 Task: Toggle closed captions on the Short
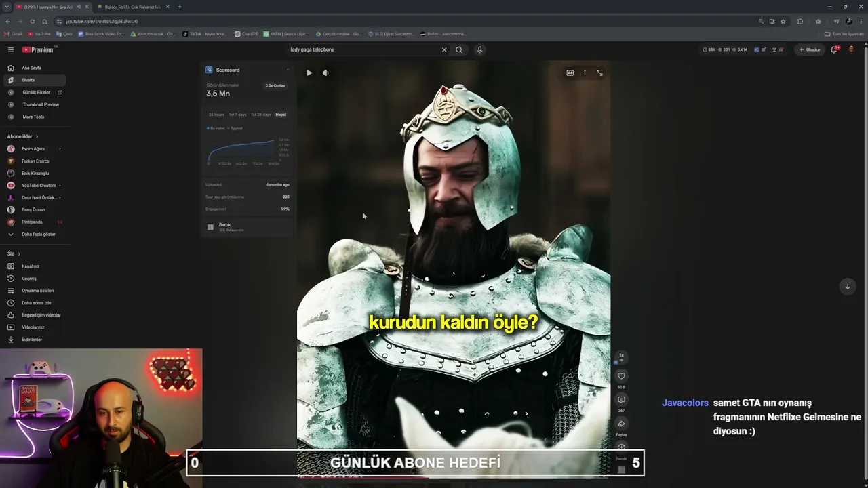[x=570, y=73]
